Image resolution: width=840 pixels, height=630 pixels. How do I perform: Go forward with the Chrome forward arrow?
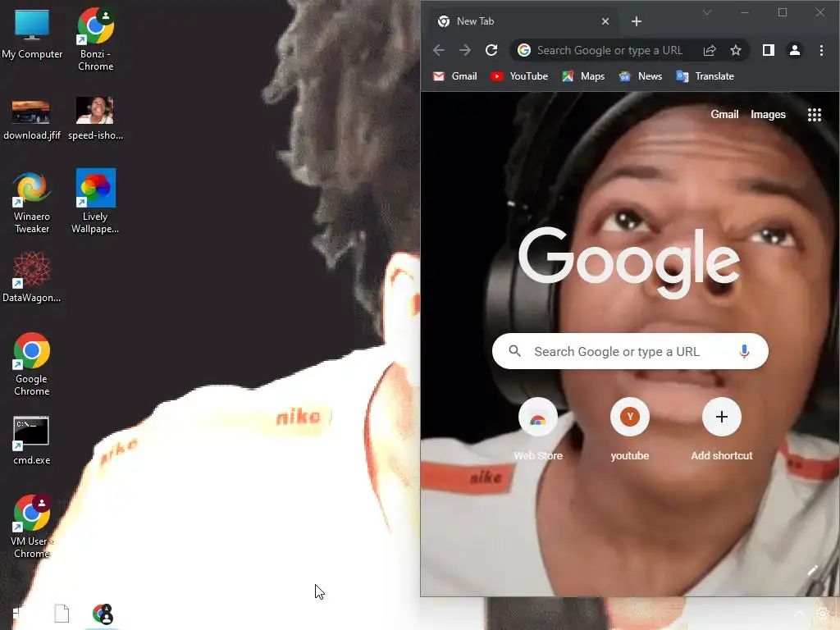click(464, 50)
